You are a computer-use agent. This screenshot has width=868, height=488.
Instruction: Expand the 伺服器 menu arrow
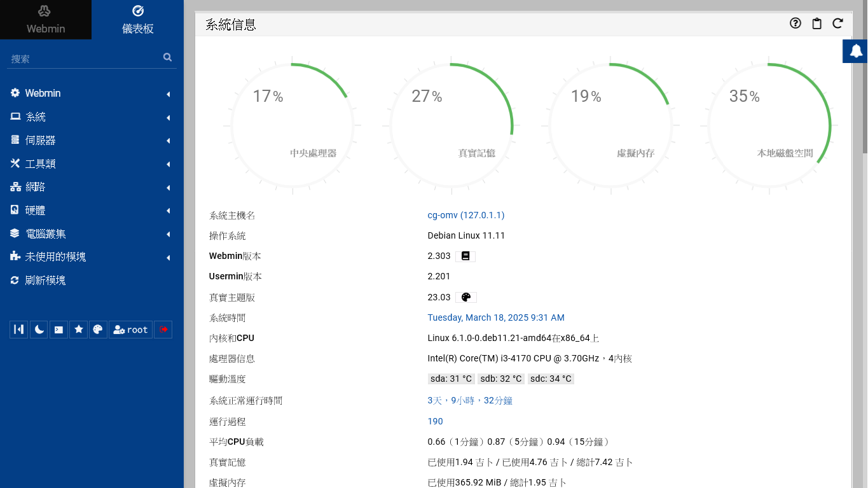coord(169,141)
